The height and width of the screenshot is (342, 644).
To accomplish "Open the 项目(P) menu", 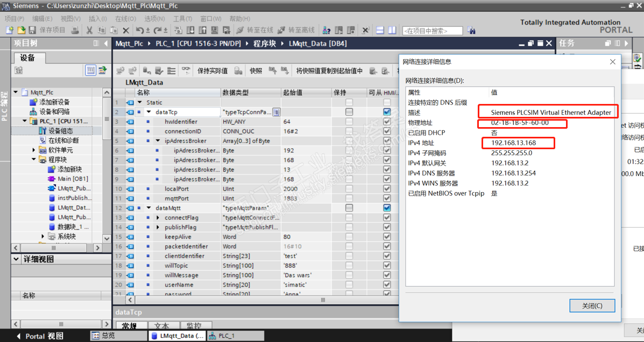I will 15,19.
